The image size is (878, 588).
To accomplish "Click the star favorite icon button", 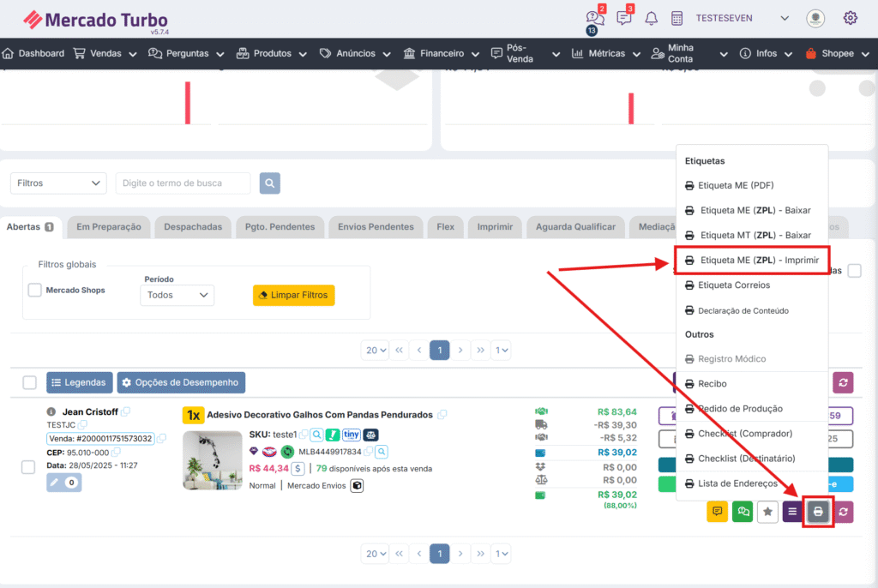I will 767,512.
